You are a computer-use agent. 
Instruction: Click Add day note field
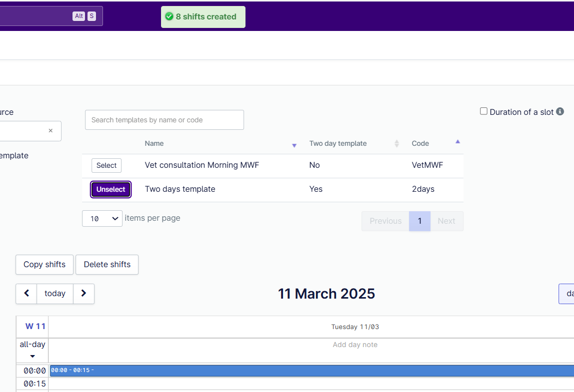(354, 345)
